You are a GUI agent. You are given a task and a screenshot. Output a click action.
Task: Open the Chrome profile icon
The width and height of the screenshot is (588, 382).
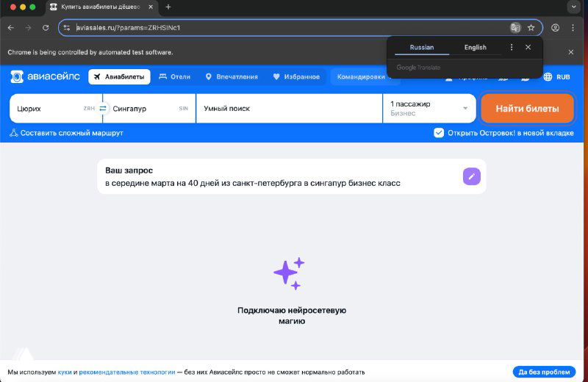pos(556,28)
